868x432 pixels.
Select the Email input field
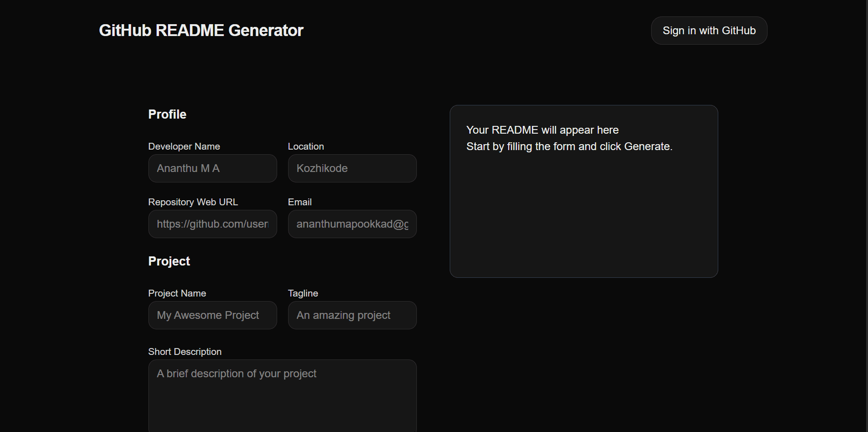[352, 224]
